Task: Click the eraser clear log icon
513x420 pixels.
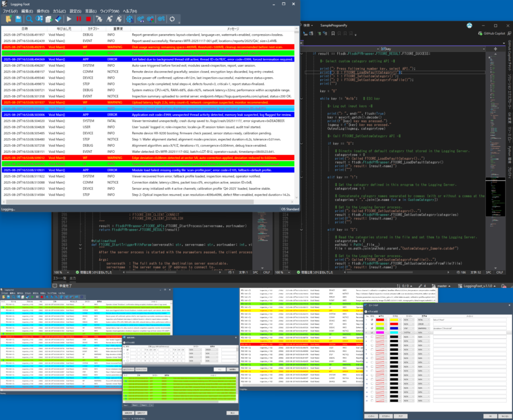Action: click(x=58, y=19)
